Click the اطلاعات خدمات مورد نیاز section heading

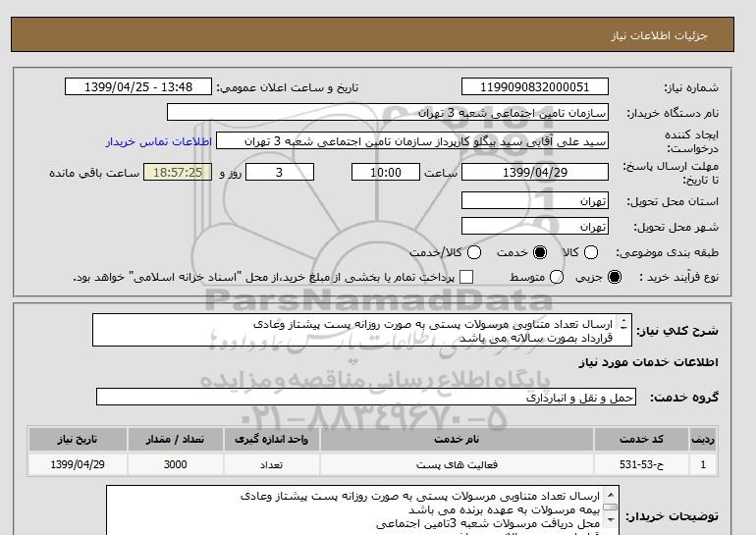(x=648, y=362)
